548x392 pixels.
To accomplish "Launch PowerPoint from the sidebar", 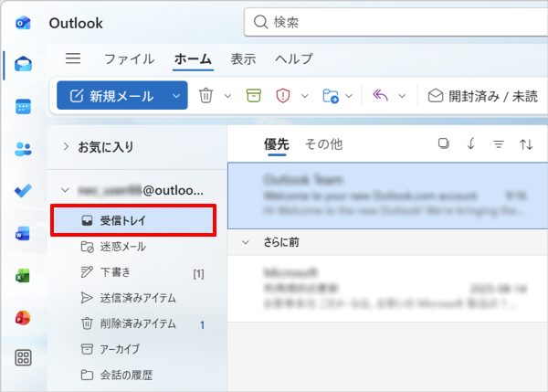I will point(23,318).
